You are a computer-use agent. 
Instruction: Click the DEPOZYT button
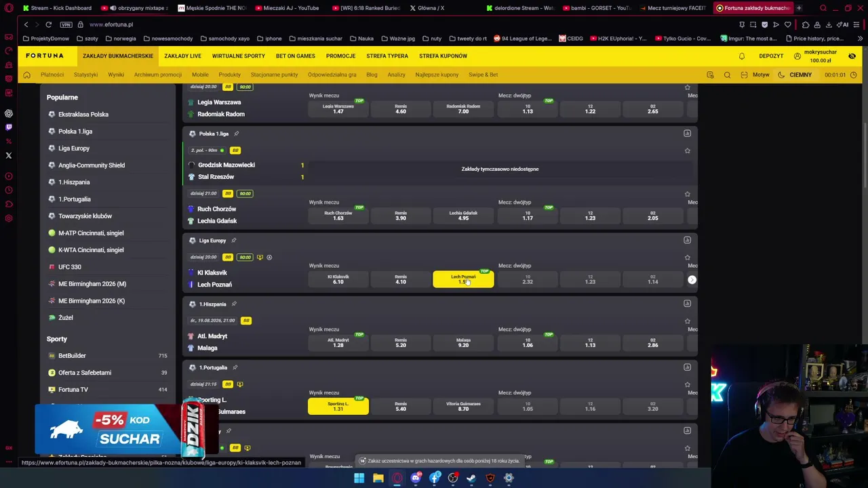[771, 56]
